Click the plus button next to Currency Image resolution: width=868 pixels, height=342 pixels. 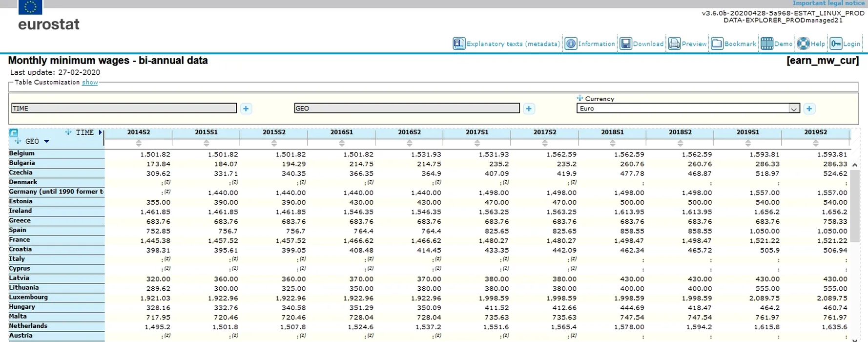pyautogui.click(x=809, y=108)
